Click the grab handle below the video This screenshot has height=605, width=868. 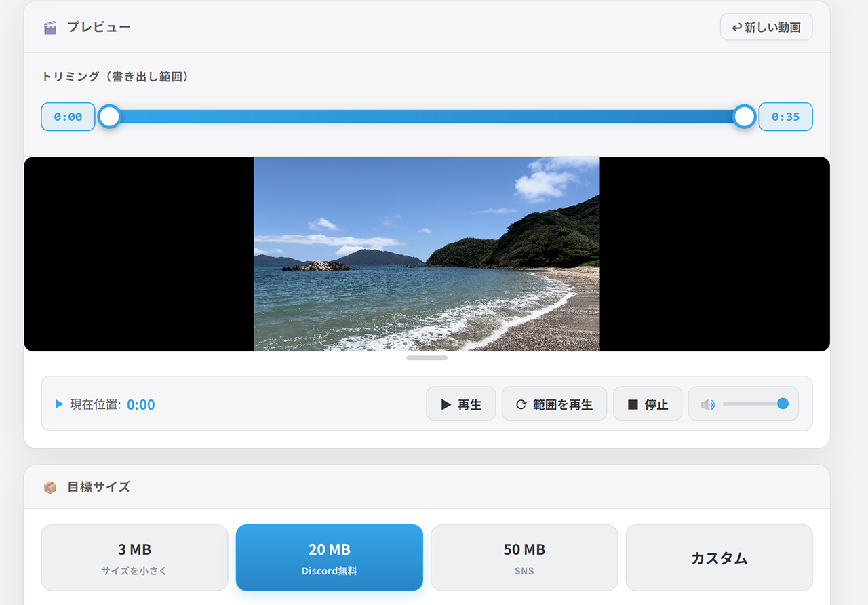(427, 357)
